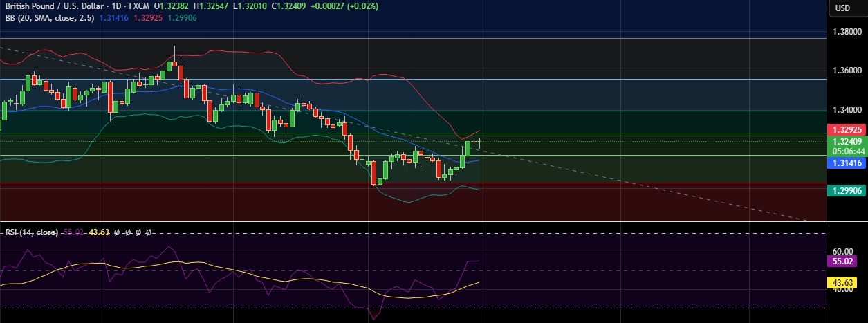Click the 1.38000 price scale tick

point(847,32)
